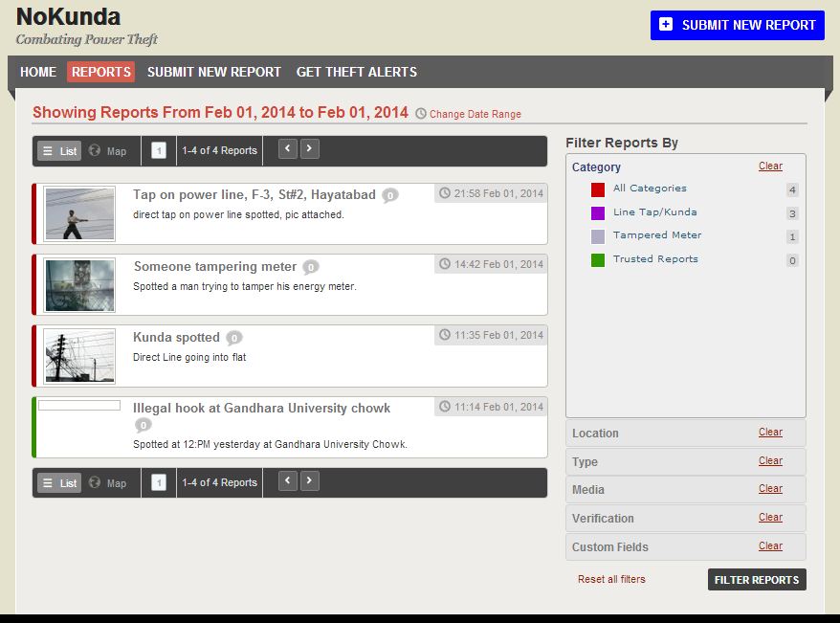
Task: Click clock icon next to 11:35 timestamp
Action: [445, 335]
